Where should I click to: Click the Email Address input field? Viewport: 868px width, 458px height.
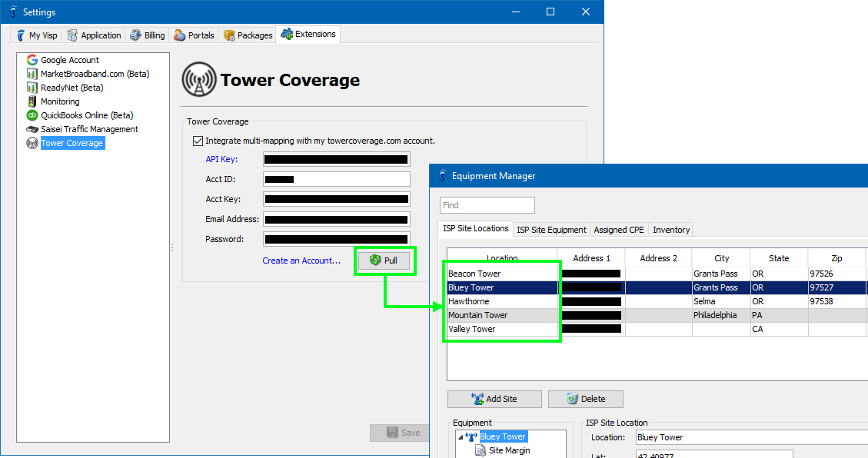337,219
